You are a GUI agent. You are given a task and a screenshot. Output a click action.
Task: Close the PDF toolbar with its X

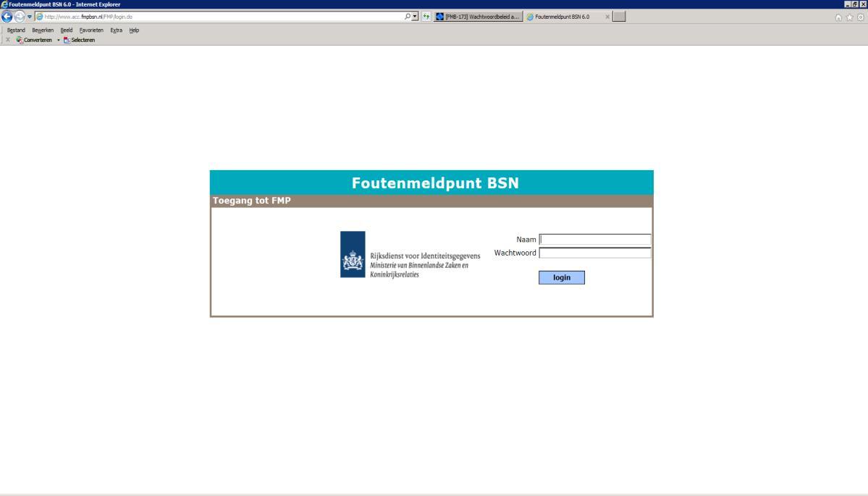pyautogui.click(x=8, y=40)
